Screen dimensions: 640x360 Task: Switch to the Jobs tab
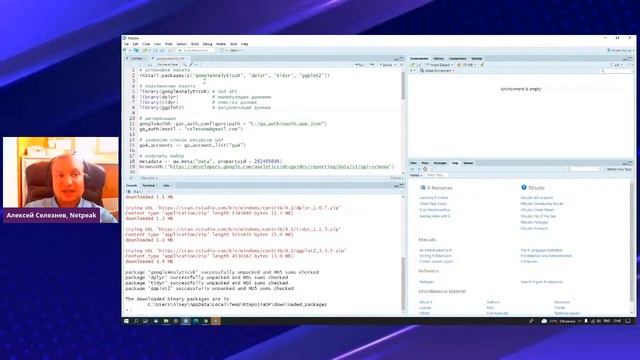166,186
